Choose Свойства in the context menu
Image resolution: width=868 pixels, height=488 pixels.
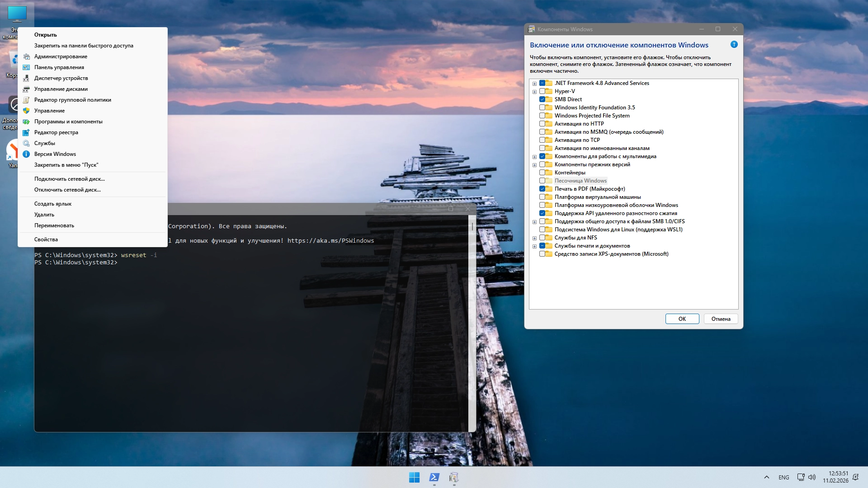click(47, 239)
